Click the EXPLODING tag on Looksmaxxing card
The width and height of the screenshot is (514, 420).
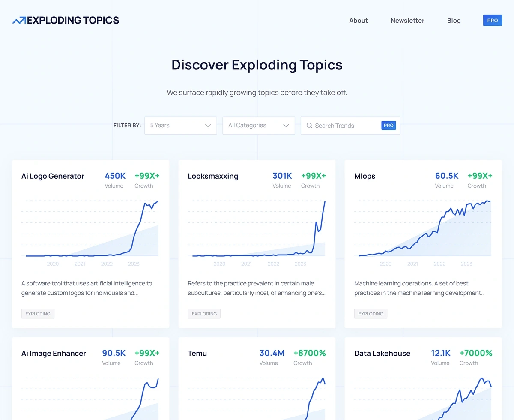204,314
